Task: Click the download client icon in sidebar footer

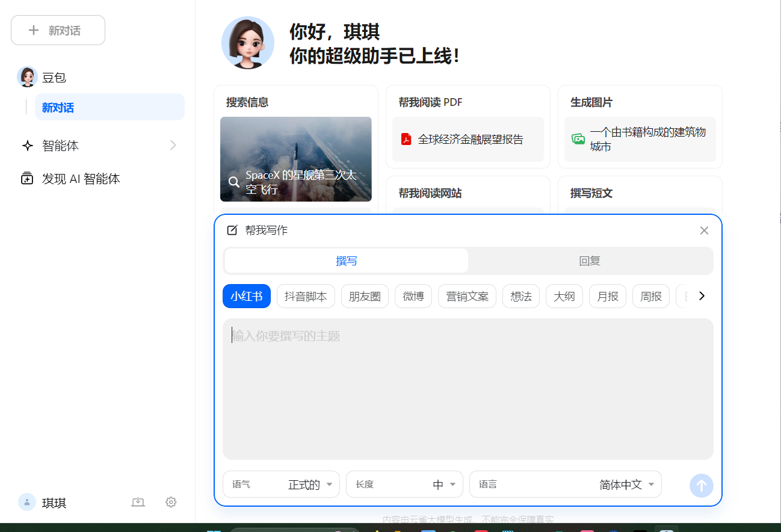Action: 138,502
